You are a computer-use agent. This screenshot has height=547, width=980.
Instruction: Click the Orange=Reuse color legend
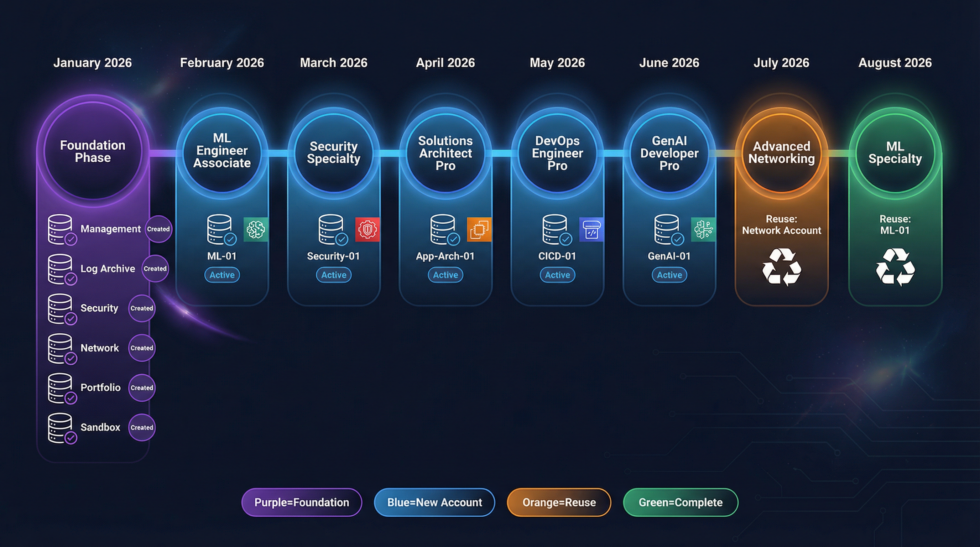click(558, 502)
